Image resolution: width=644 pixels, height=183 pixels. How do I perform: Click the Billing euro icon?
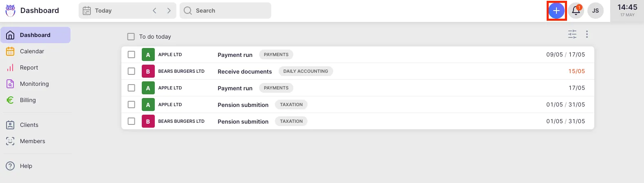10,100
